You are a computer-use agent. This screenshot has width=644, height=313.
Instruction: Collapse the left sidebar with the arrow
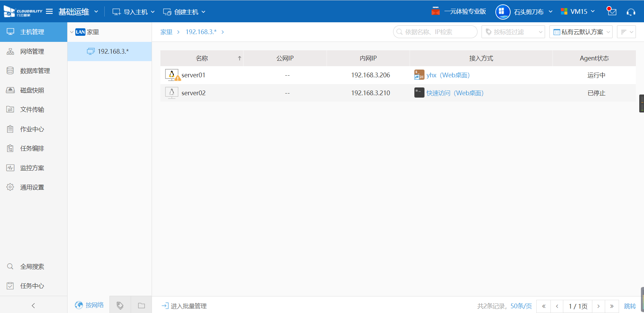click(33, 306)
